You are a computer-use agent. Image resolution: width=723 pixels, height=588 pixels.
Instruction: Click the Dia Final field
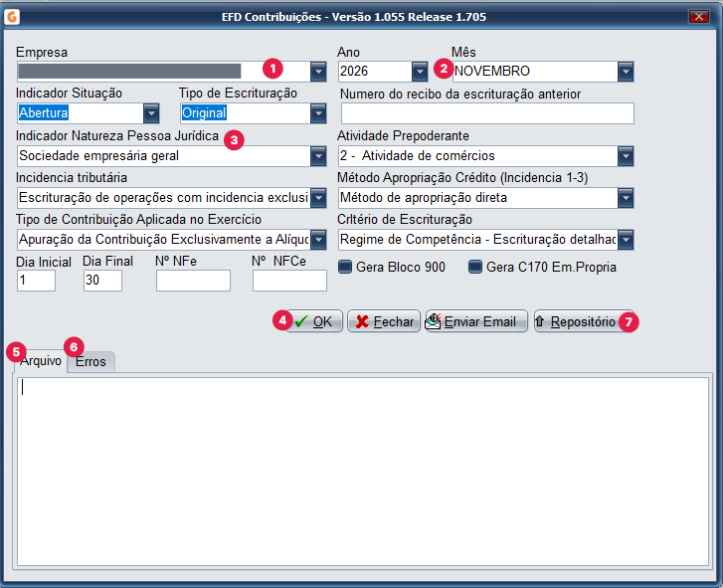tap(102, 281)
